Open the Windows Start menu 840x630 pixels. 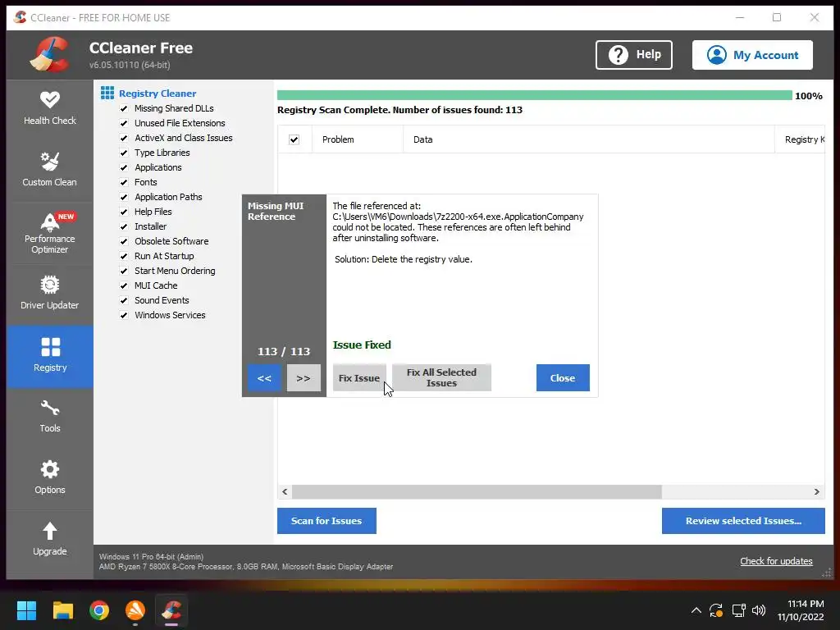(x=26, y=610)
